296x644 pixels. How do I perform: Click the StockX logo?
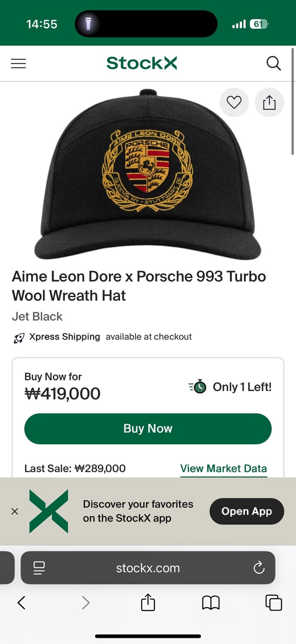[142, 63]
